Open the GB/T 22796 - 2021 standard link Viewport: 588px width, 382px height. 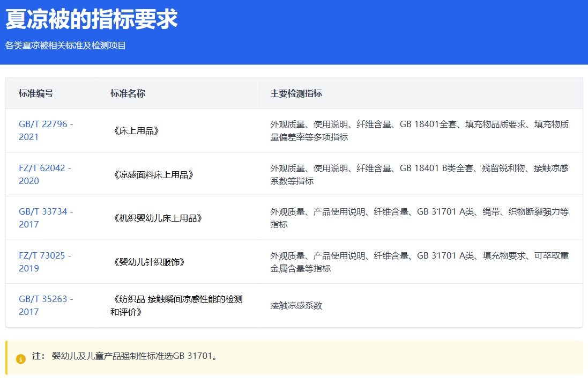tap(46, 130)
